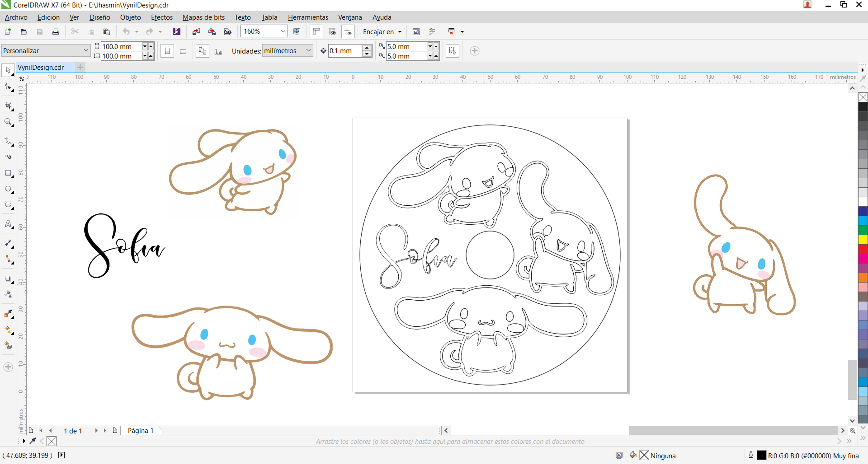This screenshot has width=868, height=464.
Task: Open the zoom level 160% dropdown
Action: [283, 31]
